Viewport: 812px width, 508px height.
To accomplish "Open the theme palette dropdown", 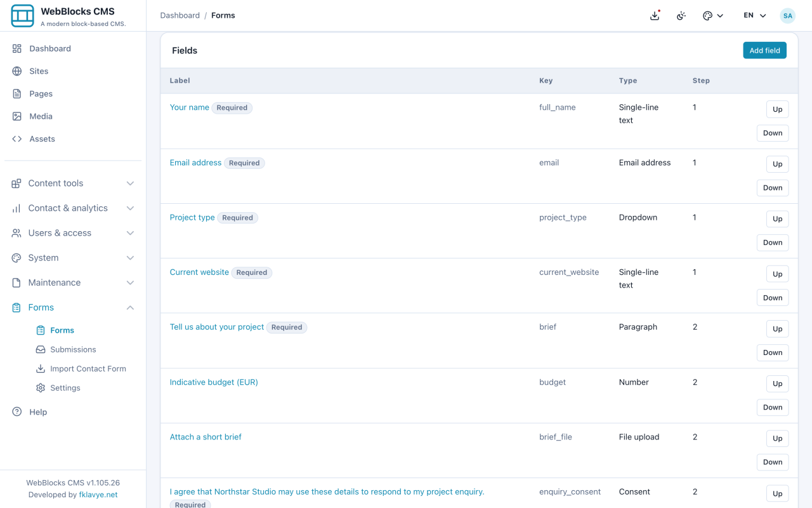I will (713, 15).
